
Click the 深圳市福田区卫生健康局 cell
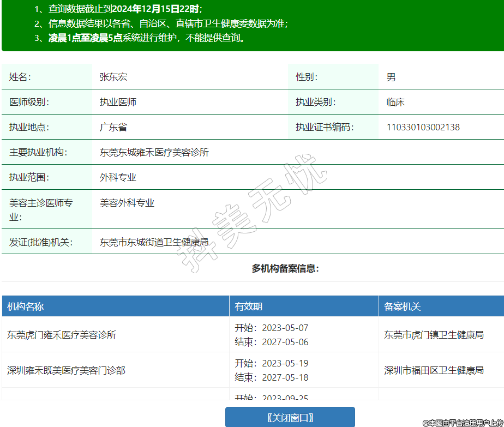click(434, 370)
